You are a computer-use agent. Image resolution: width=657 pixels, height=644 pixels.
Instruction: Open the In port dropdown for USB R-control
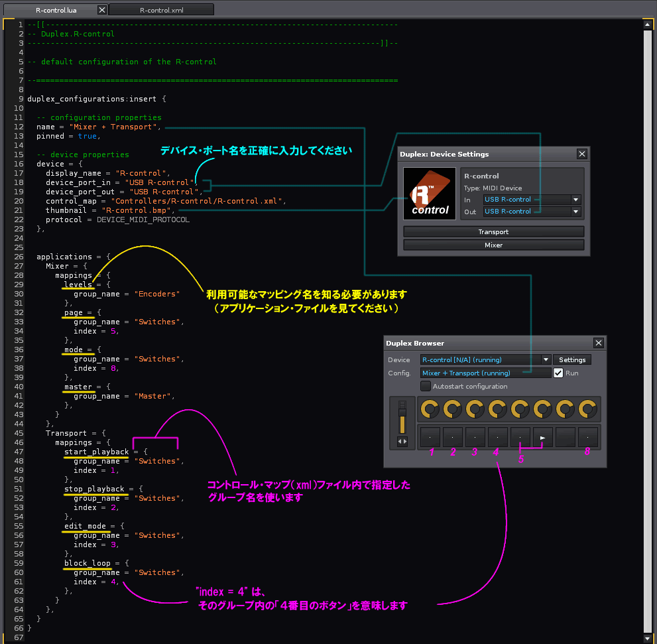575,199
